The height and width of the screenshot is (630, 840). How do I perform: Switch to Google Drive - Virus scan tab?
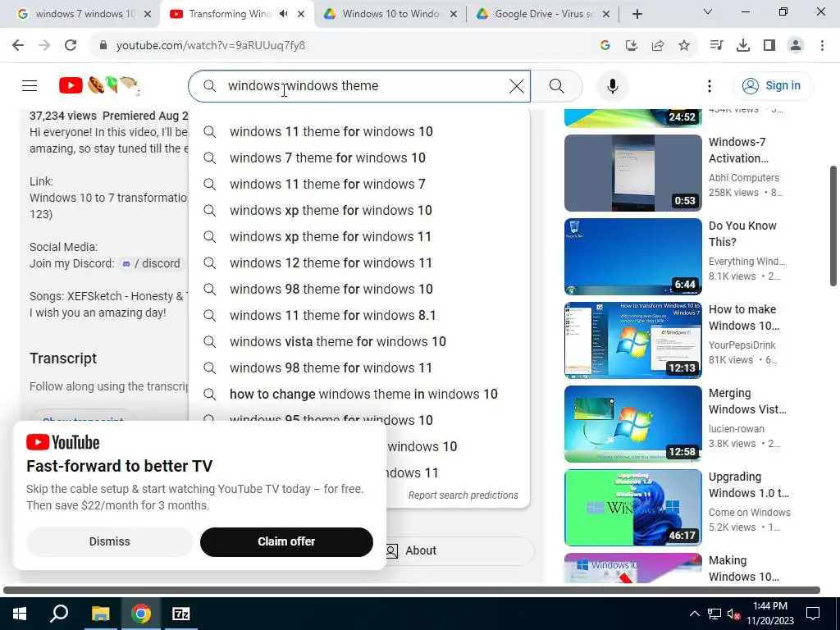542,14
